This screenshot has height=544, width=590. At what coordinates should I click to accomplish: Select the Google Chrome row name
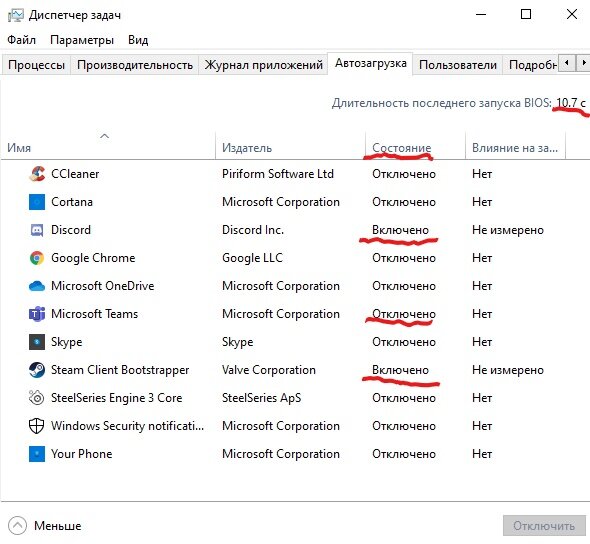93,258
